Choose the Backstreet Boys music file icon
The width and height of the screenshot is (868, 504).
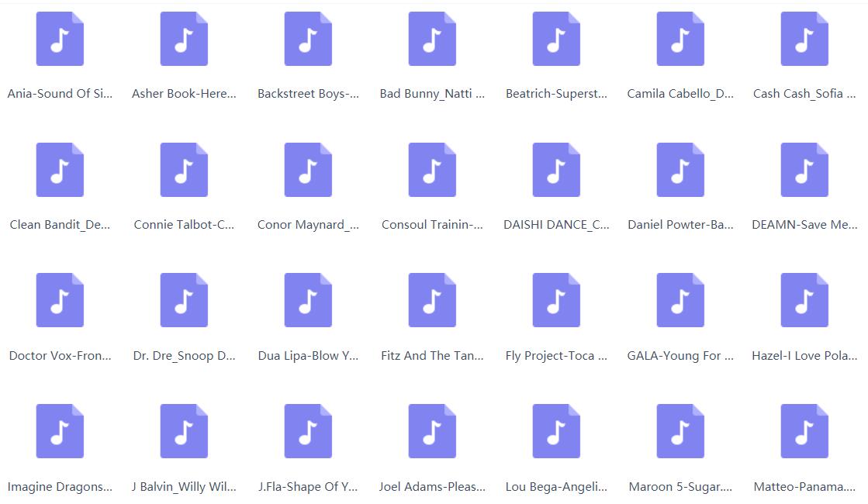(308, 39)
